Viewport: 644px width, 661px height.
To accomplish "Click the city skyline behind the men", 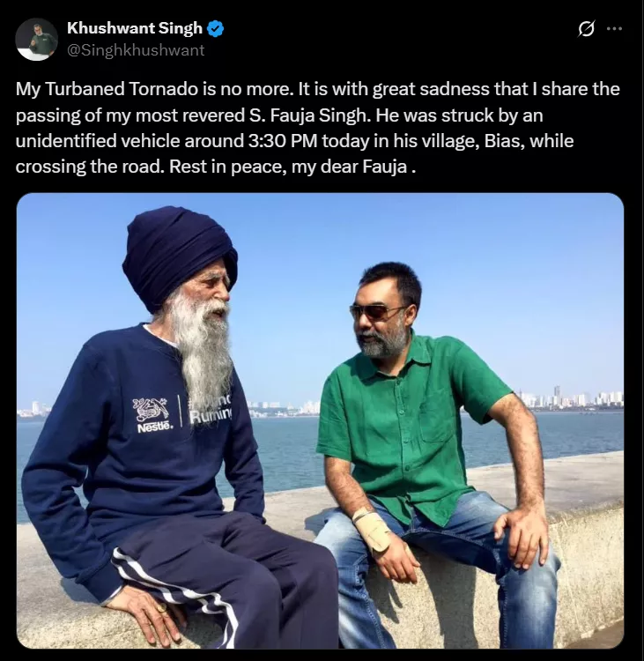I will 569,398.
